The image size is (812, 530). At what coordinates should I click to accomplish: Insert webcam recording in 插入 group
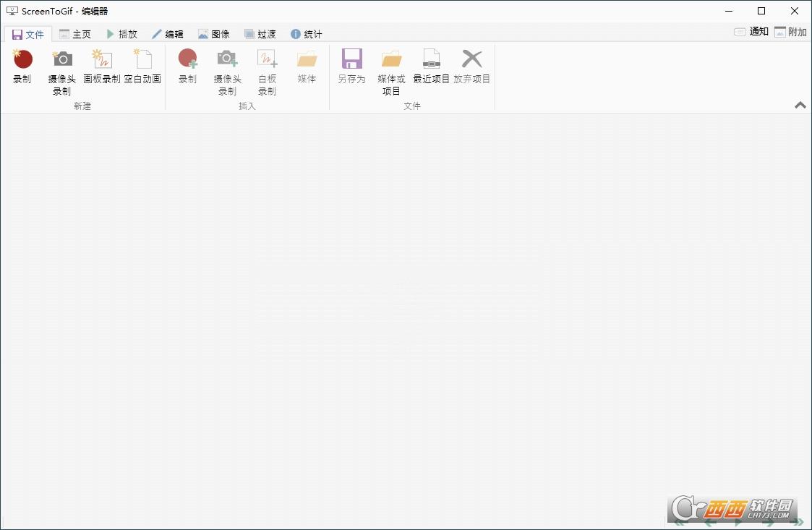click(x=227, y=72)
